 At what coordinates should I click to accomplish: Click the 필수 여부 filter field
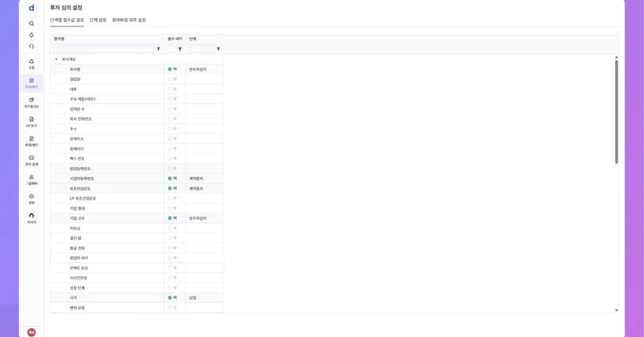pos(172,49)
